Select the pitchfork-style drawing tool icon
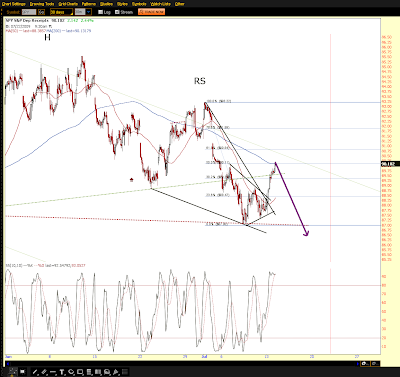The width and height of the screenshot is (400, 377). [116, 372]
